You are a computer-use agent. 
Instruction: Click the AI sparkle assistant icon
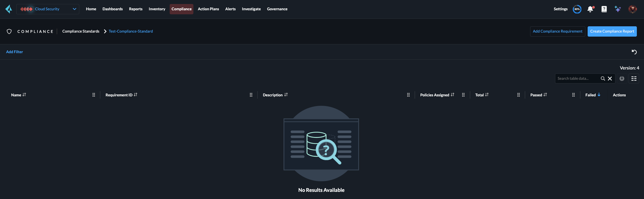[x=618, y=9]
